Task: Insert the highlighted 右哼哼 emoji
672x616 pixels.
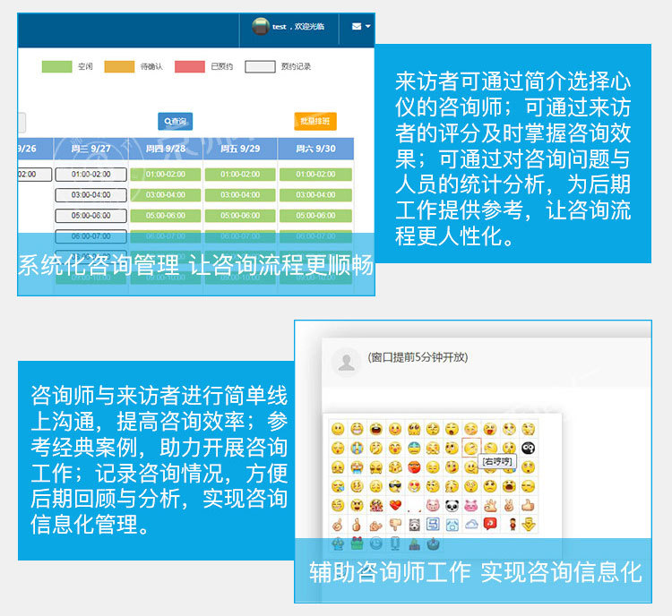Action: 471,448
